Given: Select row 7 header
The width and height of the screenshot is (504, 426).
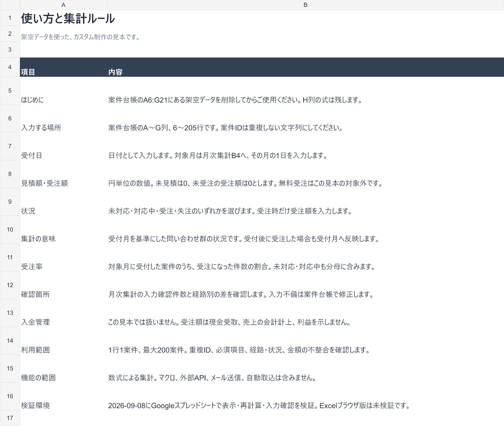Looking at the screenshot, I should [x=10, y=146].
